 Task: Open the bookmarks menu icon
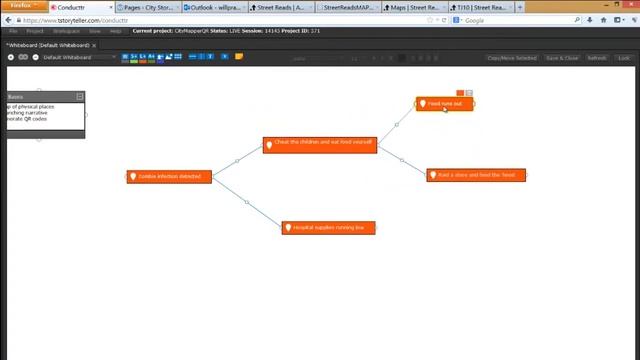[x=619, y=20]
